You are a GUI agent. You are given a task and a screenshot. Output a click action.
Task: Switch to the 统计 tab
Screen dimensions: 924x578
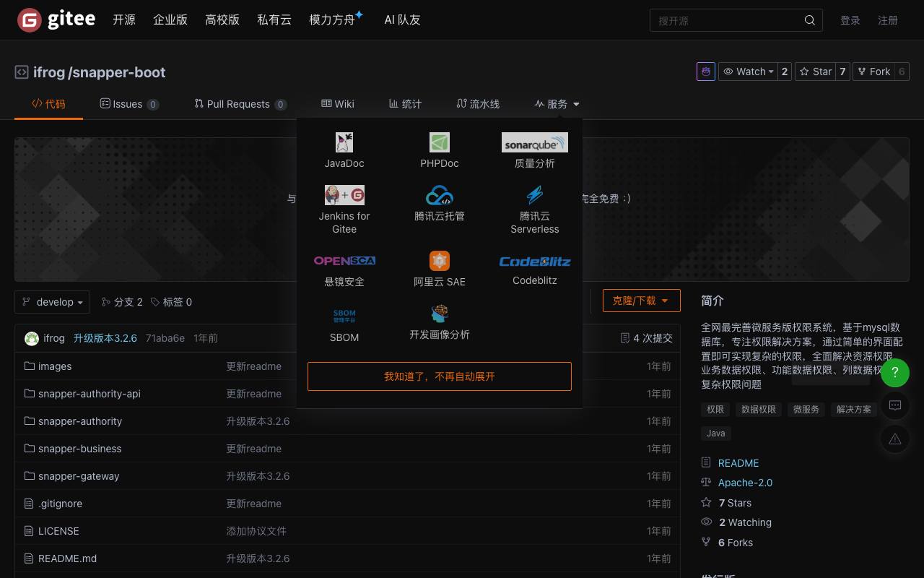point(405,104)
